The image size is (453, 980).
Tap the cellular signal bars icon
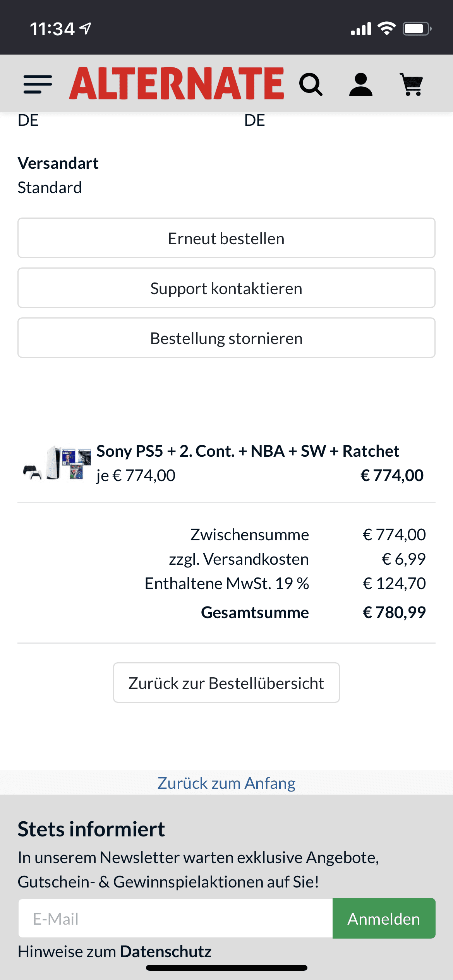[x=361, y=29]
